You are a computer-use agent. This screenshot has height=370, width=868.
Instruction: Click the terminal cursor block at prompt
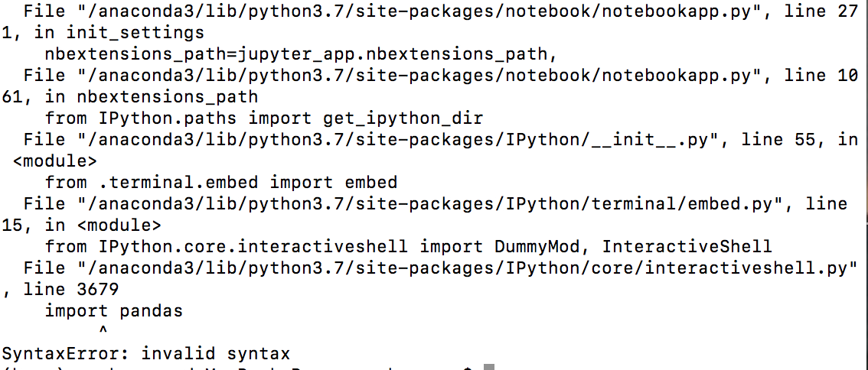click(x=488, y=367)
